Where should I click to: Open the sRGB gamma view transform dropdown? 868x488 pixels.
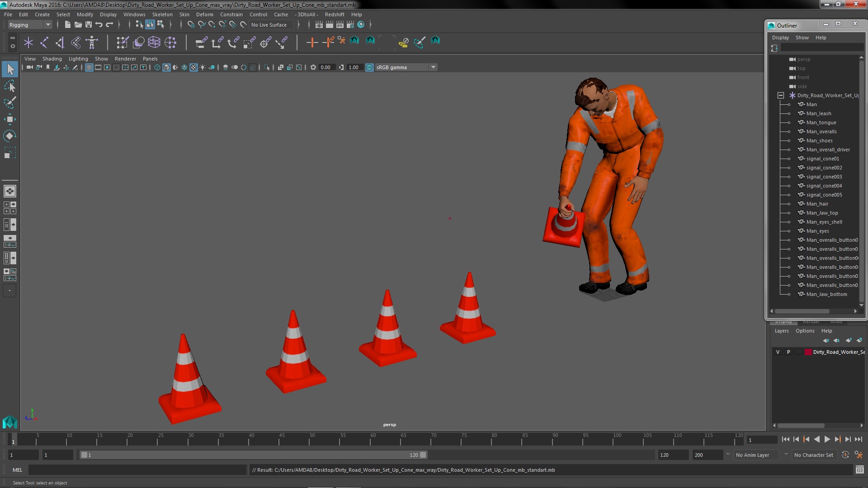[x=433, y=67]
